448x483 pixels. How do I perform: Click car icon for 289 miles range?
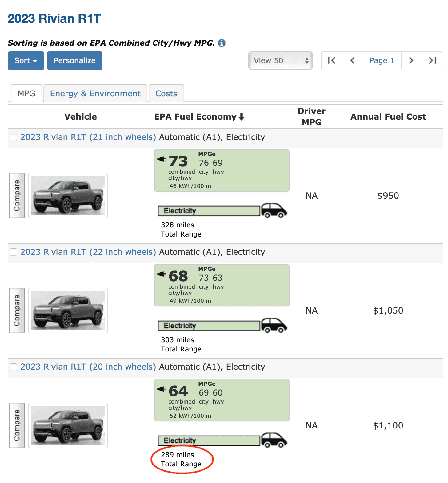[274, 440]
